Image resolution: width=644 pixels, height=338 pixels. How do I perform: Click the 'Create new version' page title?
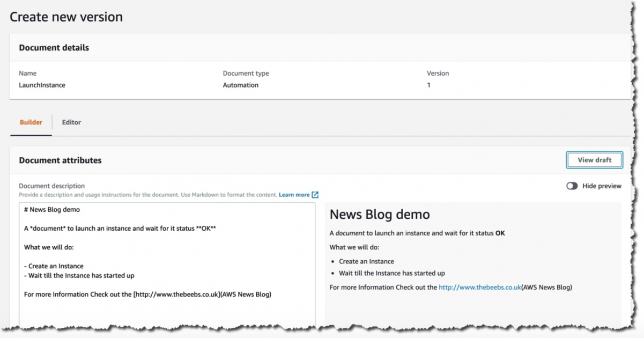66,17
